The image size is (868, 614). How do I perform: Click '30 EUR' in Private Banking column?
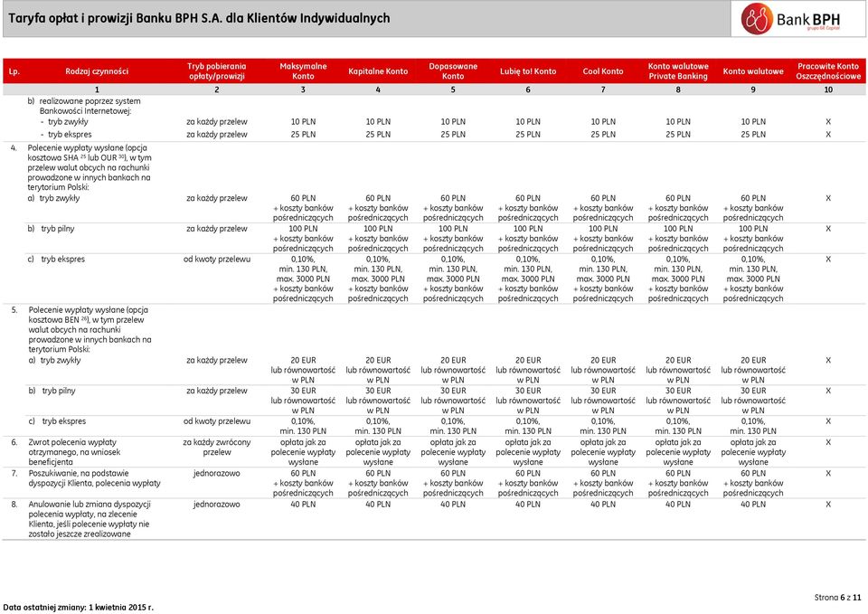[678, 391]
